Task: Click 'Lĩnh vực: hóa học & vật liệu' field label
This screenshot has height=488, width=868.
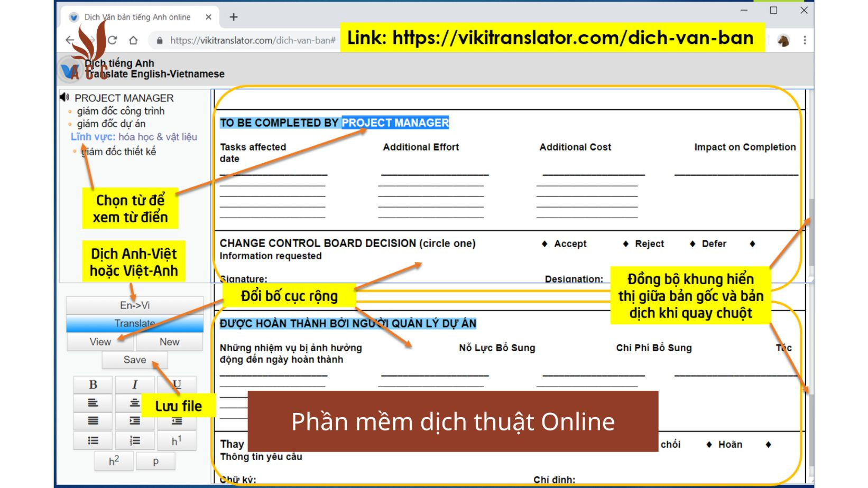Action: [134, 137]
